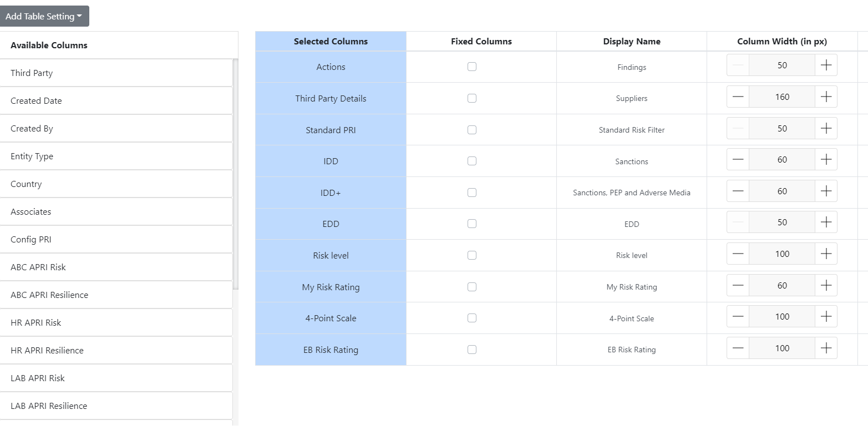Viewport: 868px width, 430px height.
Task: Click minus icon on My Risk Rating width
Action: coord(738,285)
